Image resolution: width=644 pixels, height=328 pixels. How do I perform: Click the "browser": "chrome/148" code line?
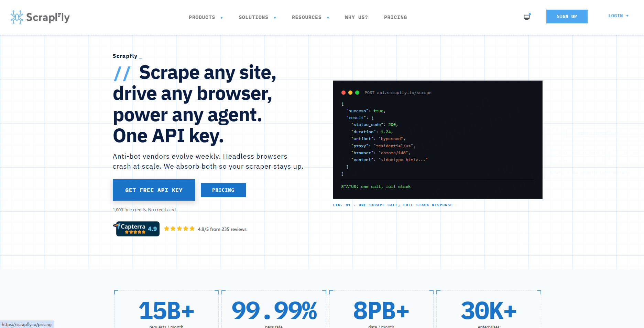coord(381,153)
